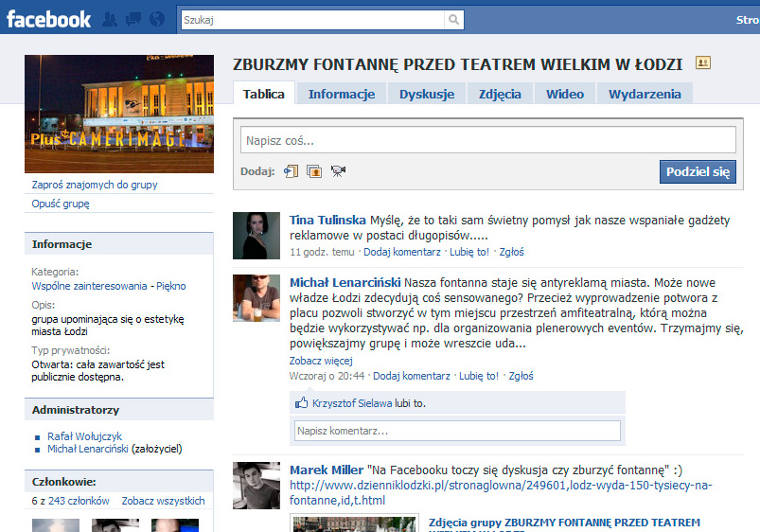Expand post with Zobacz więcej
This screenshot has width=760, height=532.
click(x=321, y=361)
